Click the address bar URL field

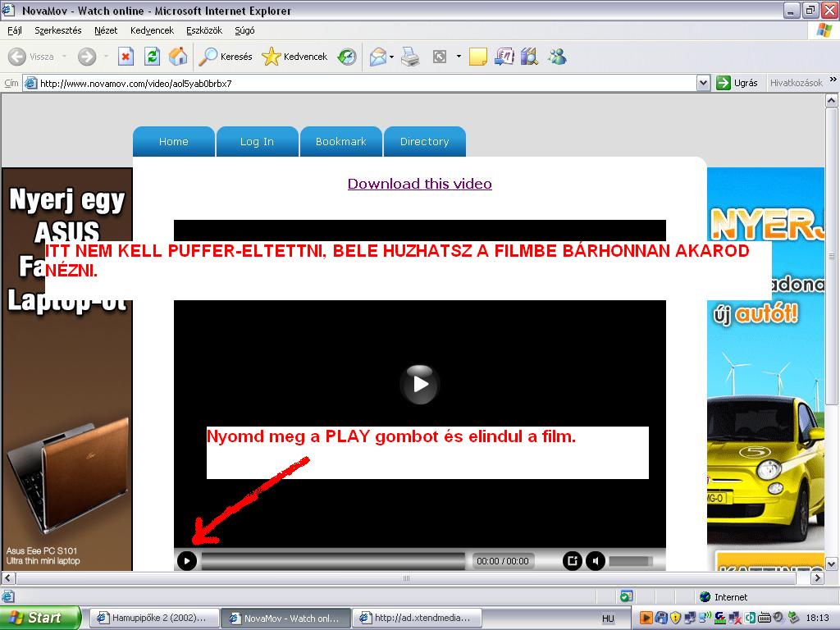360,83
